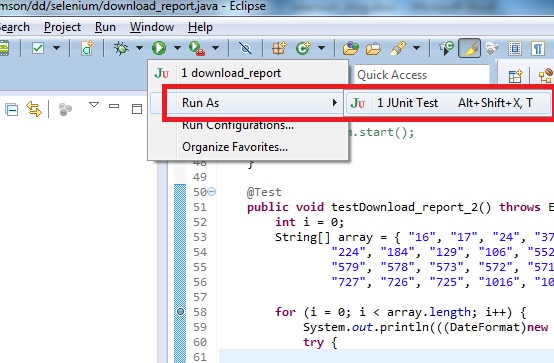This screenshot has height=363, width=554.
Task: Click line number 52 in the gutter
Action: 200,222
